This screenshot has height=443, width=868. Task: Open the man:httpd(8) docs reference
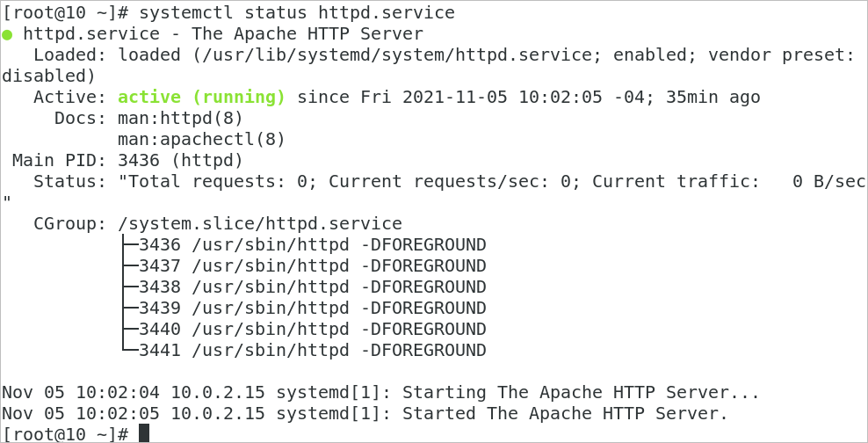(180, 119)
